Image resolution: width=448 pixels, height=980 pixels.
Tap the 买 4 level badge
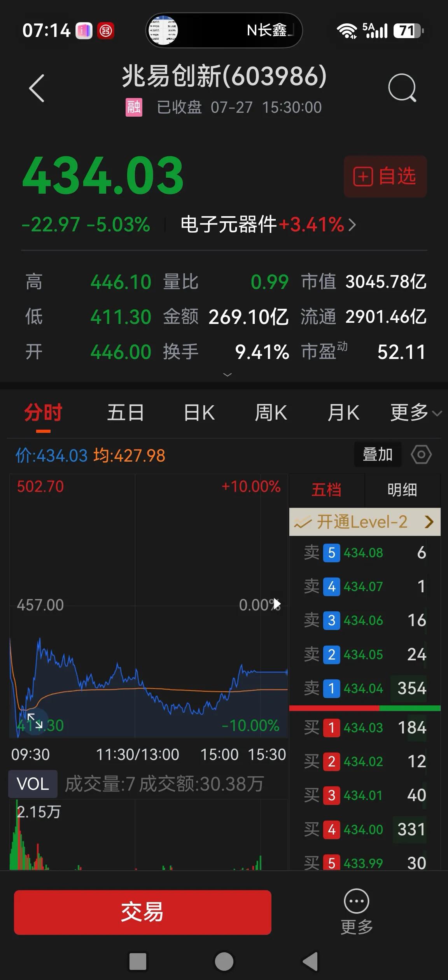coord(332,829)
